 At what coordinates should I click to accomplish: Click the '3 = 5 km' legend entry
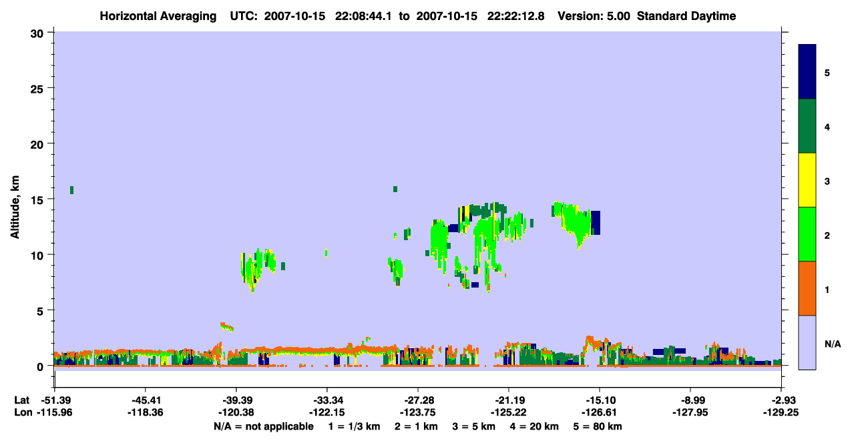(x=476, y=426)
